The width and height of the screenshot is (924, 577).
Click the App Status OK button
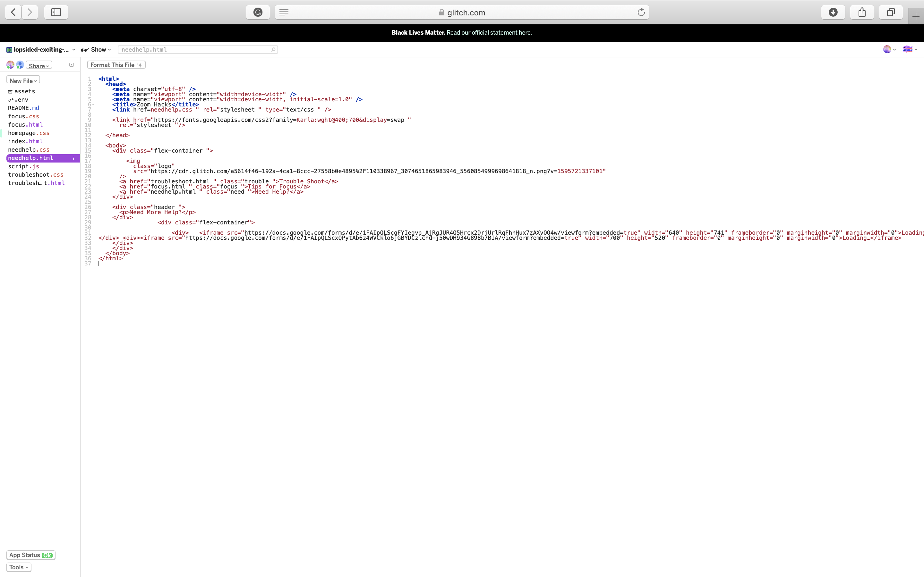coord(30,555)
